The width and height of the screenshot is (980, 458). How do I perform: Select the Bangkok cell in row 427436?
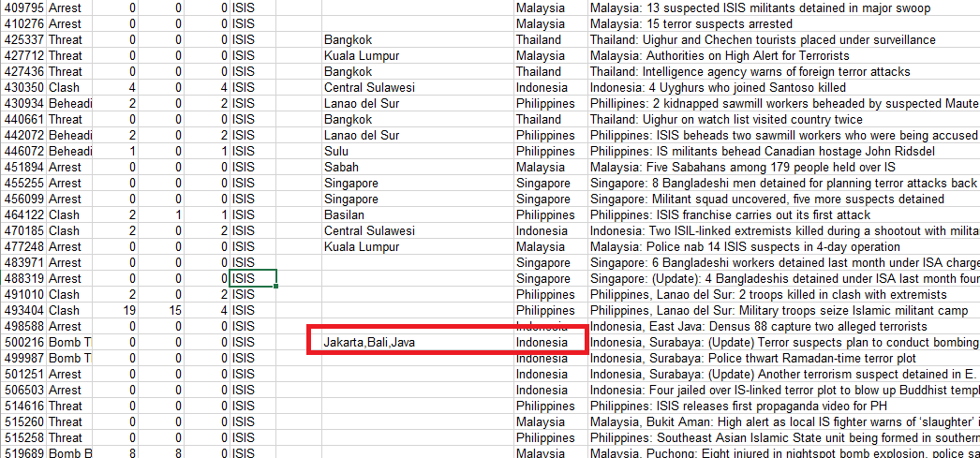click(417, 72)
